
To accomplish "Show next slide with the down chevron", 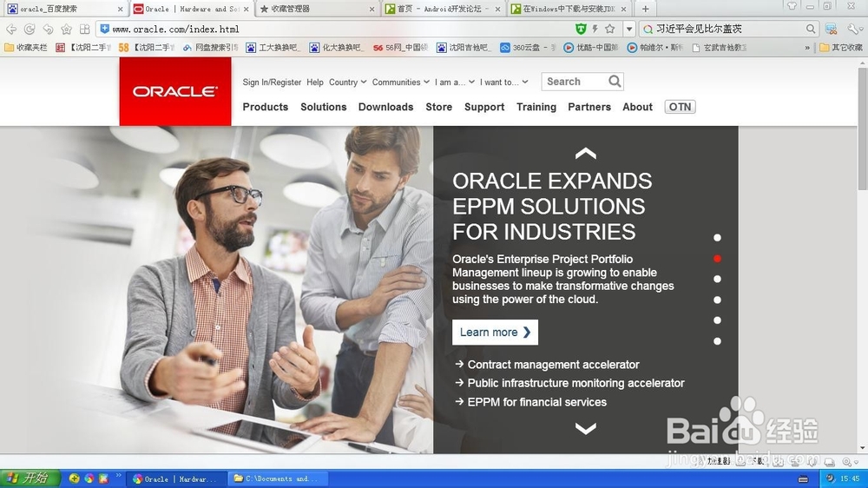I will tap(586, 428).
